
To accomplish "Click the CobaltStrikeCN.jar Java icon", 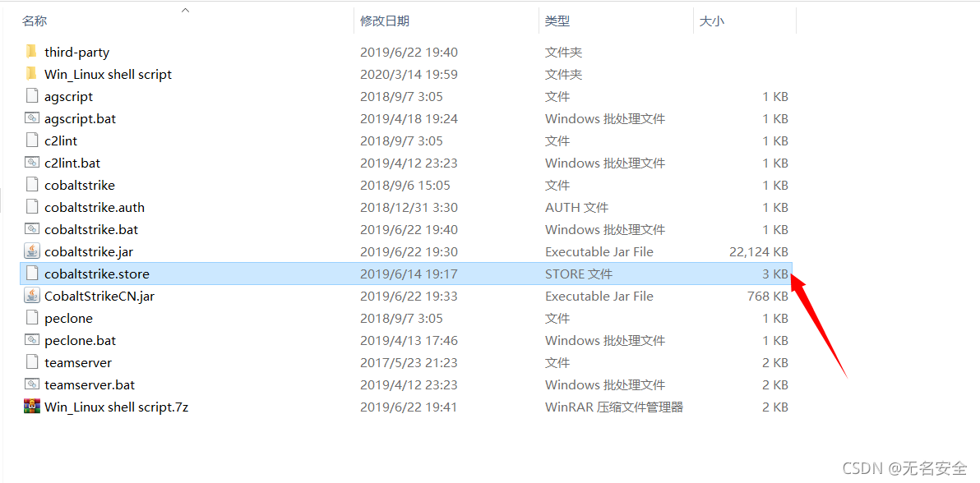I will 32,296.
